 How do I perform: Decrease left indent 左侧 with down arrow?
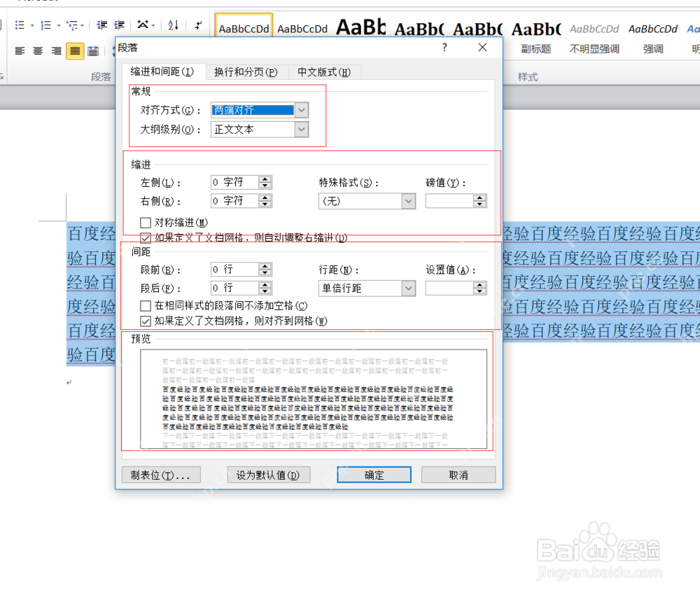tap(265, 186)
